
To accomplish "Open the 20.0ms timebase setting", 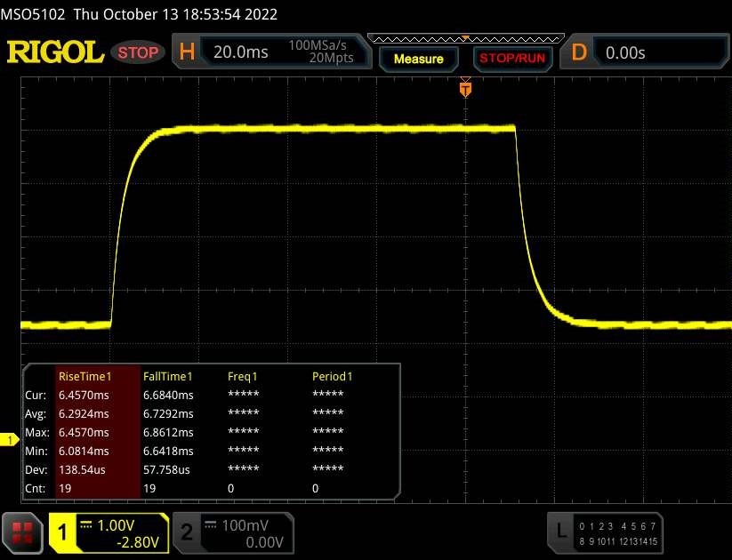I will [240, 52].
